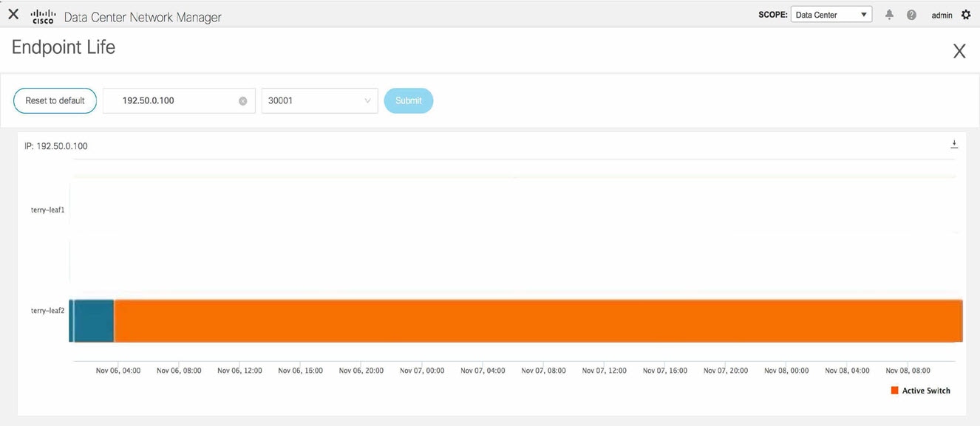Click the Cisco logo
Viewport: 980px width, 426px height.
tap(44, 16)
